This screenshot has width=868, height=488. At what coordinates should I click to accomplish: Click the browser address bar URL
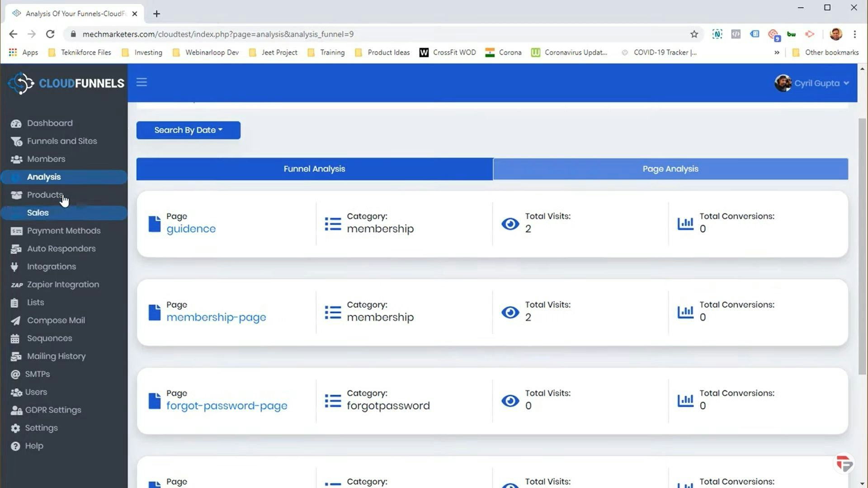point(218,34)
